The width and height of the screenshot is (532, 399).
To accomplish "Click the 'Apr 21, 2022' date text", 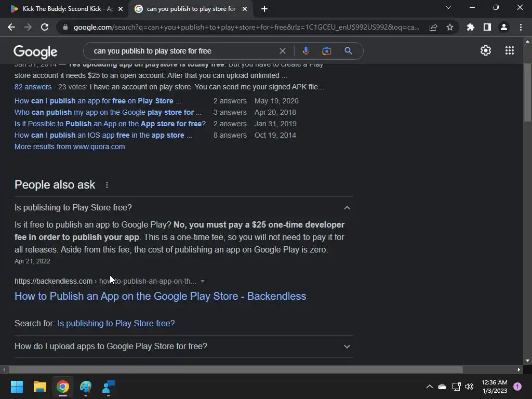I will point(32,261).
